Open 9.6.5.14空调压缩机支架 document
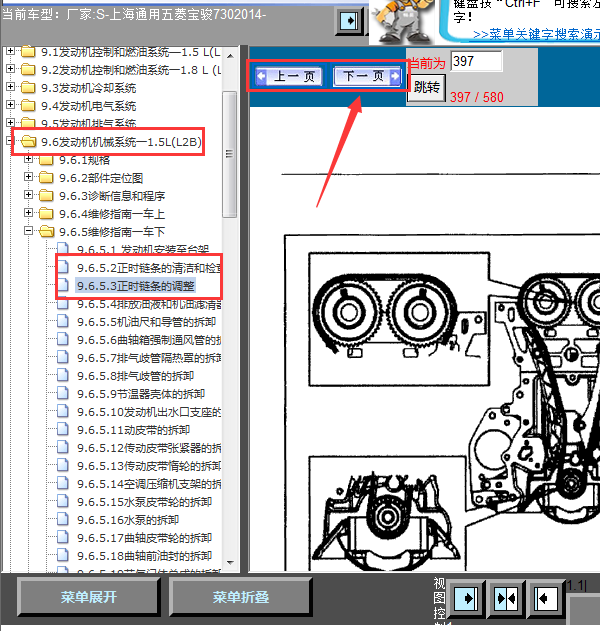Image resolution: width=600 pixels, height=631 pixels. [x=149, y=484]
